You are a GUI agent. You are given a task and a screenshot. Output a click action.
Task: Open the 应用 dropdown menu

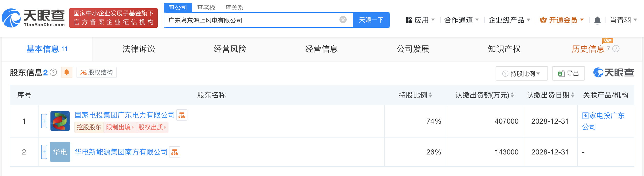(x=420, y=20)
